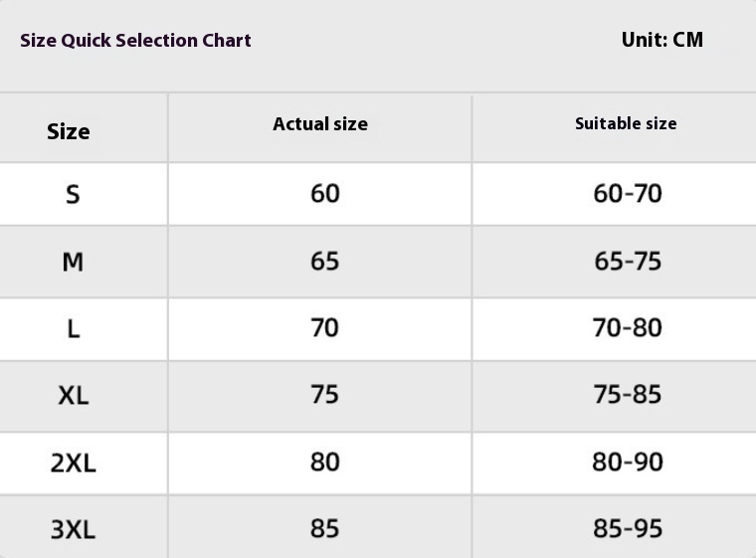The height and width of the screenshot is (558, 756).
Task: Click the 3XL size row label
Action: pos(73,529)
